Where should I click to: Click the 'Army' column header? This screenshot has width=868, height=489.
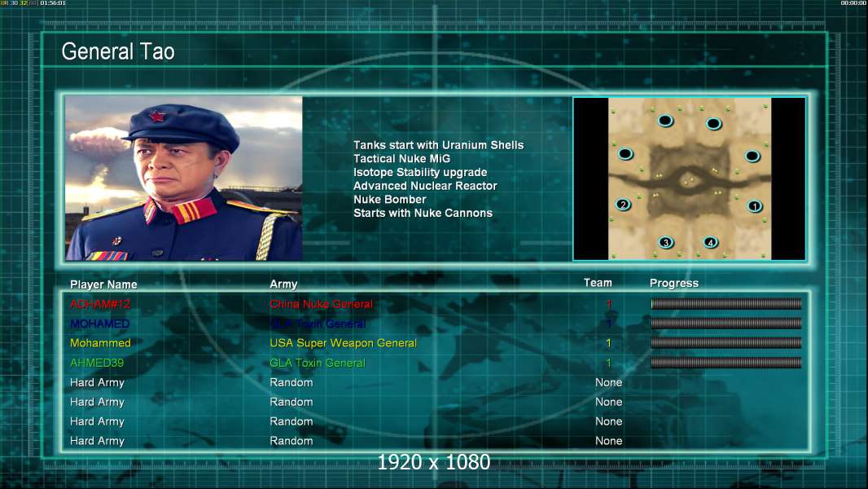[x=283, y=284]
